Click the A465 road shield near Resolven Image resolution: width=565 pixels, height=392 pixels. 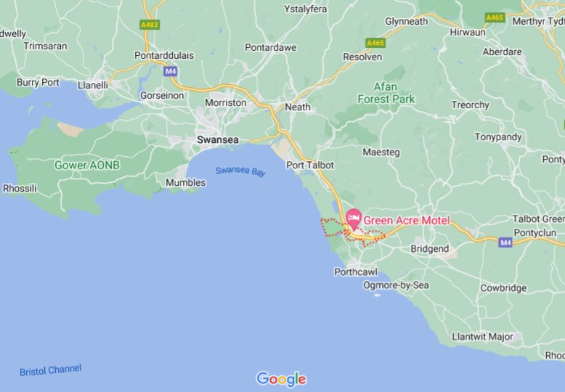[375, 43]
